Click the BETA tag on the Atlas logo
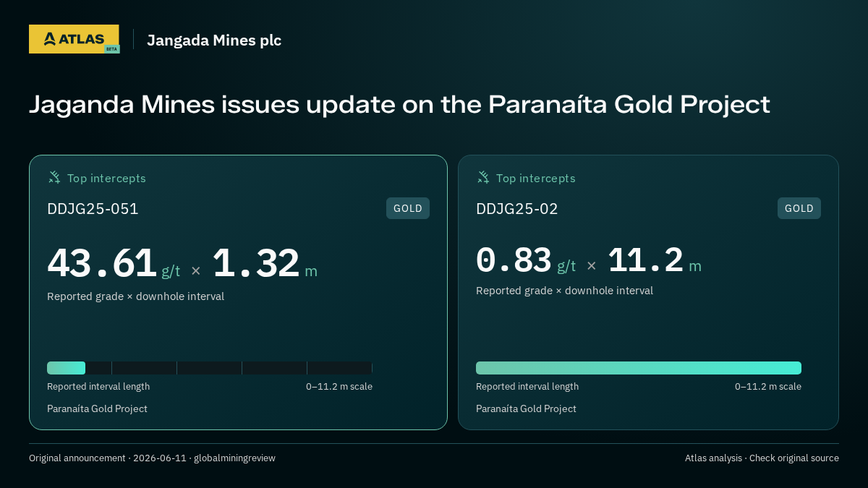Screen dimensions: 868x488 click(111, 49)
